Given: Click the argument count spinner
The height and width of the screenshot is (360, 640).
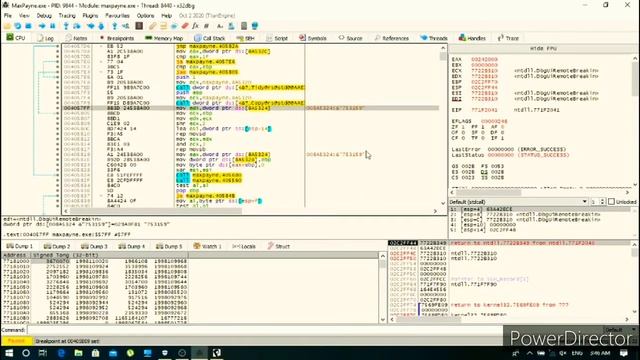Looking at the screenshot, I should 602,202.
